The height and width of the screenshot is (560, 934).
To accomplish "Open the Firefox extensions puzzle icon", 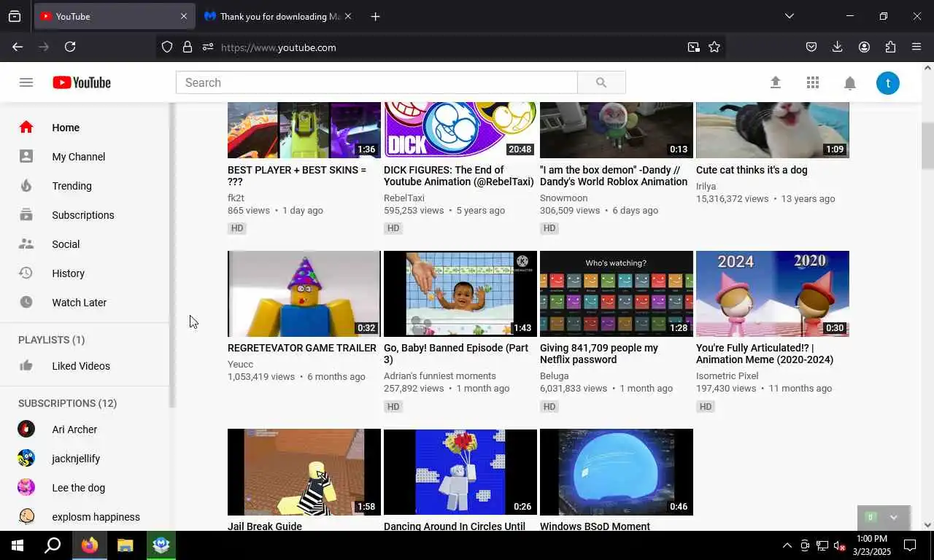I will pyautogui.click(x=890, y=47).
